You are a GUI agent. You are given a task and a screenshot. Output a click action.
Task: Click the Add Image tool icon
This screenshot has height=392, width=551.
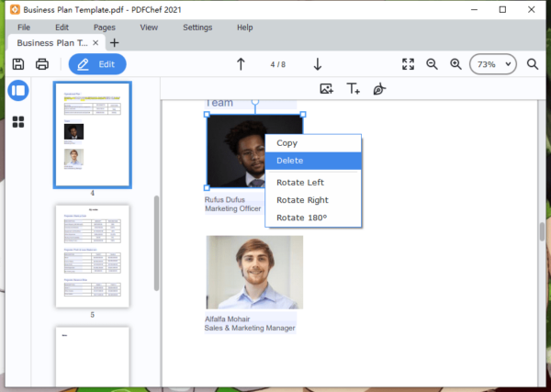326,89
